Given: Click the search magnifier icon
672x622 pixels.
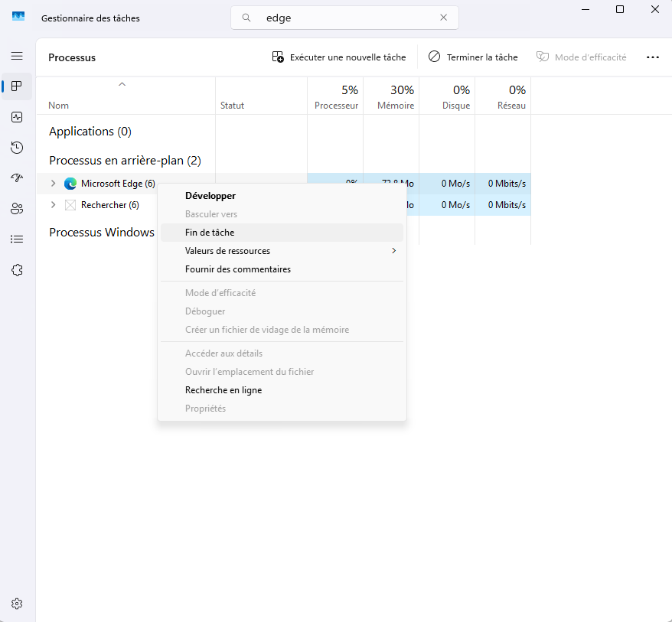Looking at the screenshot, I should tap(246, 18).
